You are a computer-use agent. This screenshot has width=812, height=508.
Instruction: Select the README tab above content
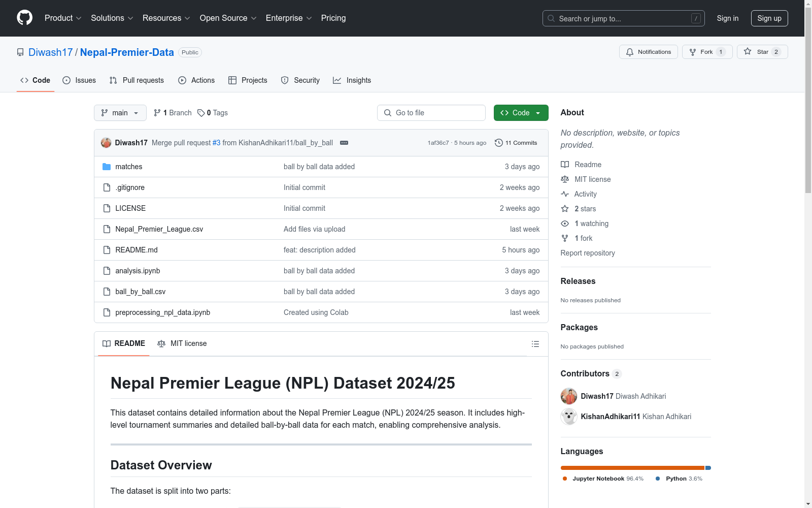click(x=124, y=344)
